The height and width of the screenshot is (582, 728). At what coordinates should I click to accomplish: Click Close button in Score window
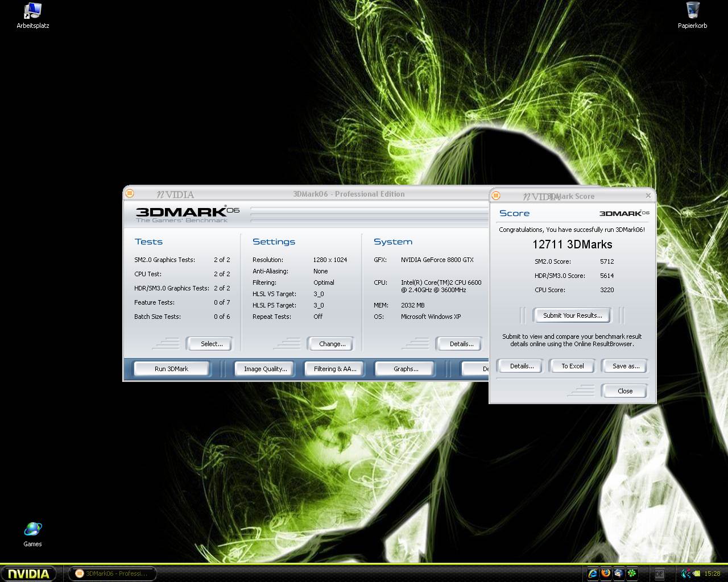(x=624, y=391)
